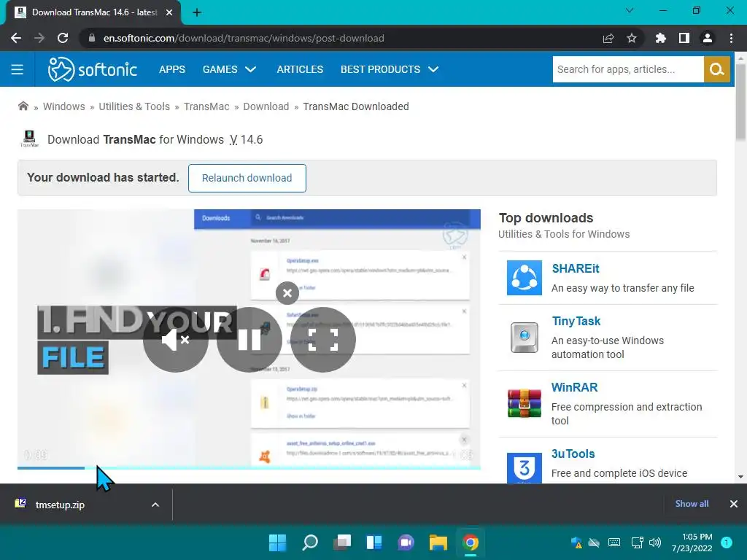
Task: Open the tmsetup.zip downloaded file
Action: 60,505
